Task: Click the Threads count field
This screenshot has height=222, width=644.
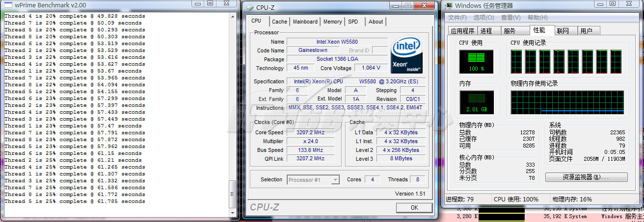Action: [x=417, y=180]
